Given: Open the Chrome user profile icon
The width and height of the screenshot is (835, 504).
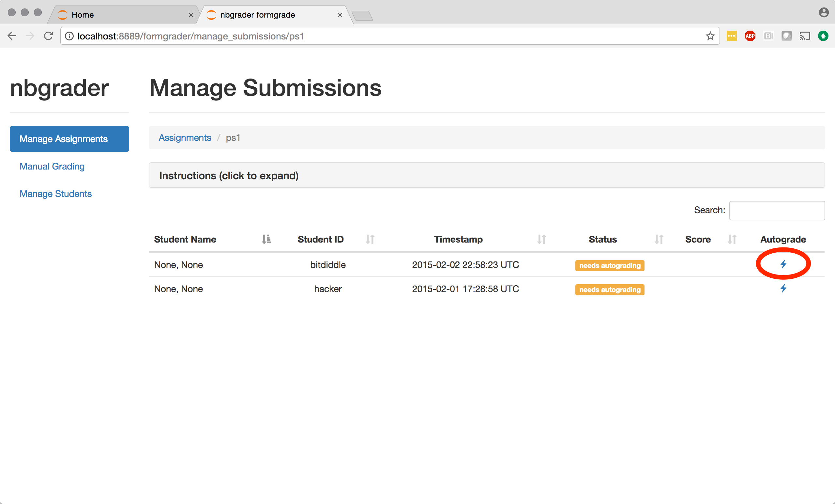Looking at the screenshot, I should [x=824, y=12].
